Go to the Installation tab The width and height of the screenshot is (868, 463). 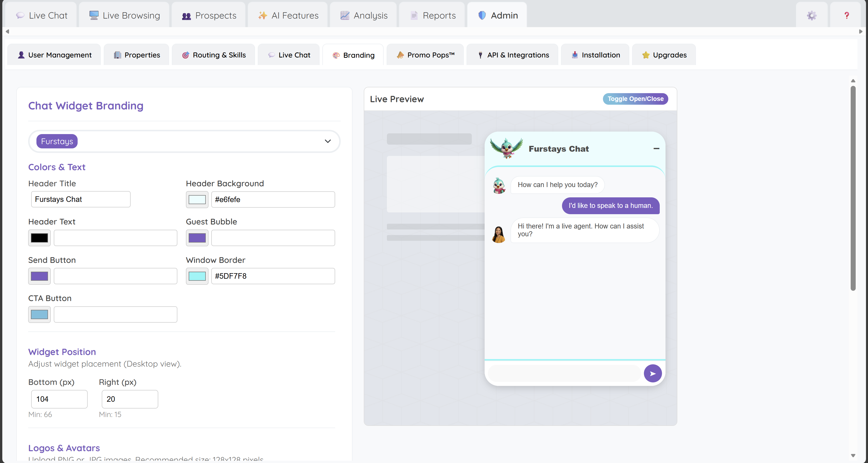[x=595, y=55]
